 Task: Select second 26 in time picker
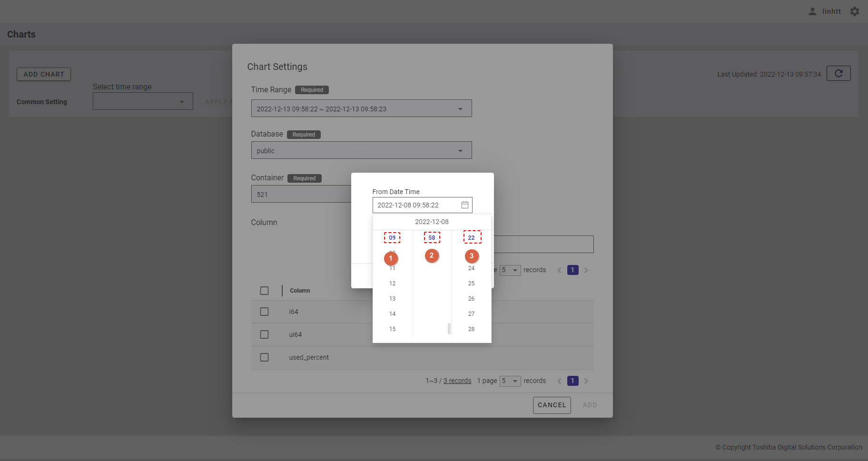point(471,299)
